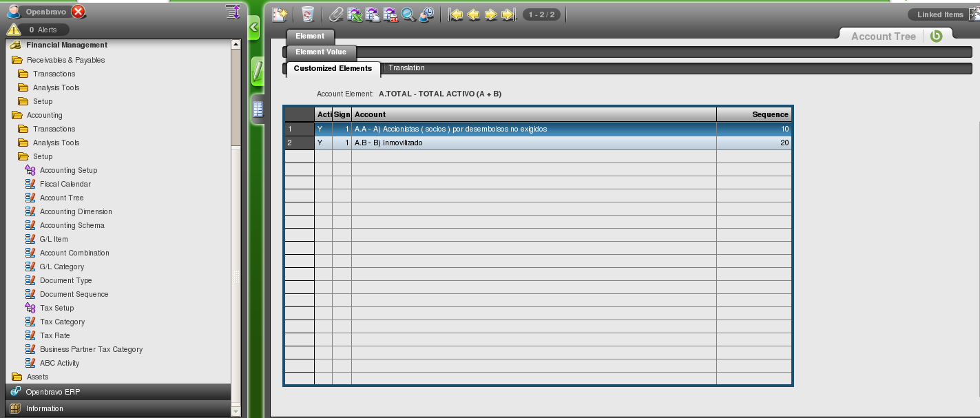
Task: Open the search magnifier tool
Action: [408, 14]
